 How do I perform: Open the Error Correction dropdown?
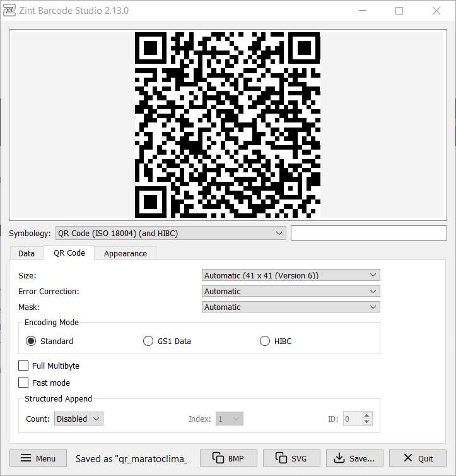291,291
